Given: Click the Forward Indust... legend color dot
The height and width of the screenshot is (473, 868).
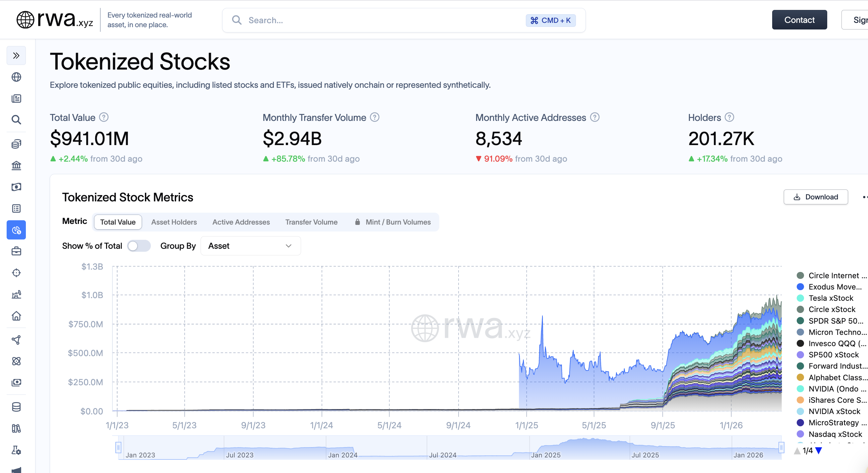Looking at the screenshot, I should (x=800, y=366).
